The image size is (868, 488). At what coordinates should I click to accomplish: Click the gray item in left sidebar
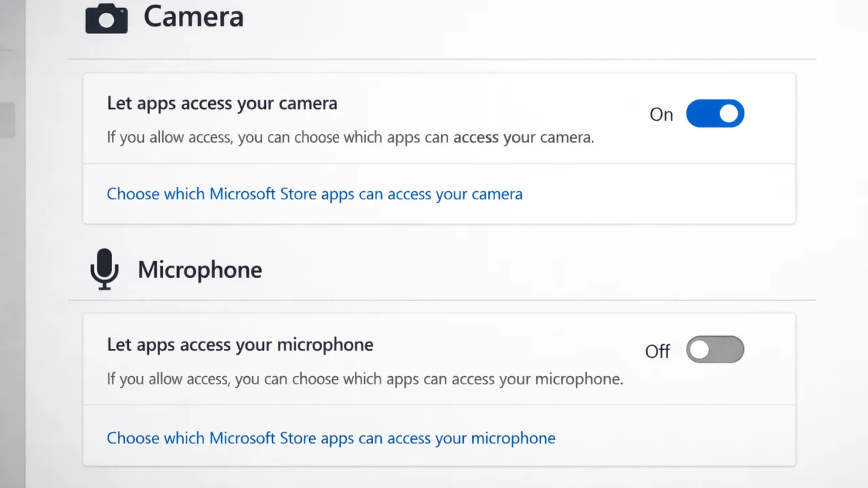click(x=7, y=120)
